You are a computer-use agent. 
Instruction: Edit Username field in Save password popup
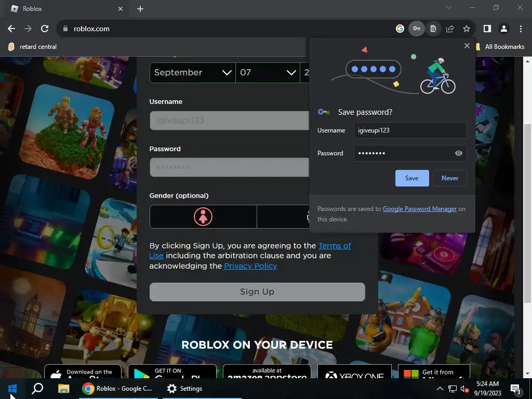point(410,130)
